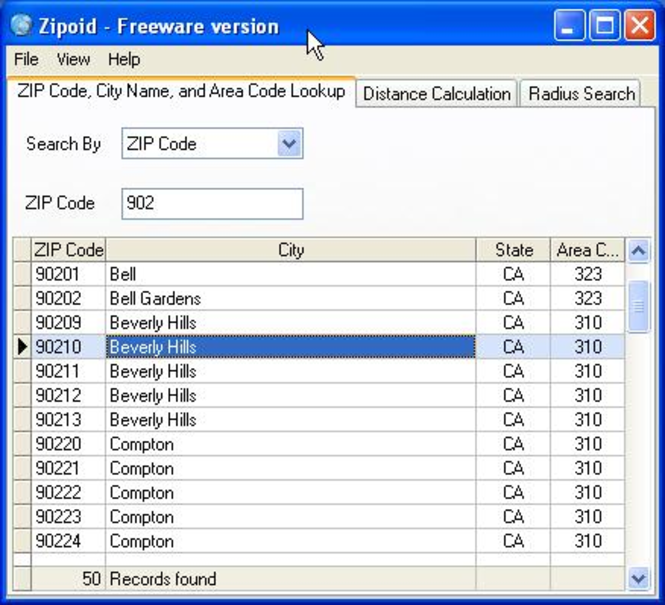
Task: Click the vertical scrollbar thumb
Action: tap(638, 305)
